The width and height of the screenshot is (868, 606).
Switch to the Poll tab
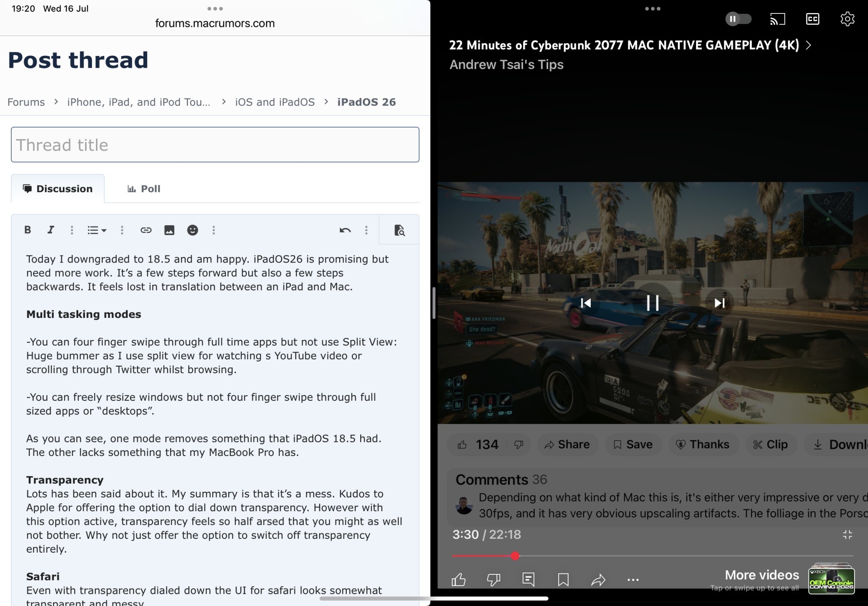144,189
